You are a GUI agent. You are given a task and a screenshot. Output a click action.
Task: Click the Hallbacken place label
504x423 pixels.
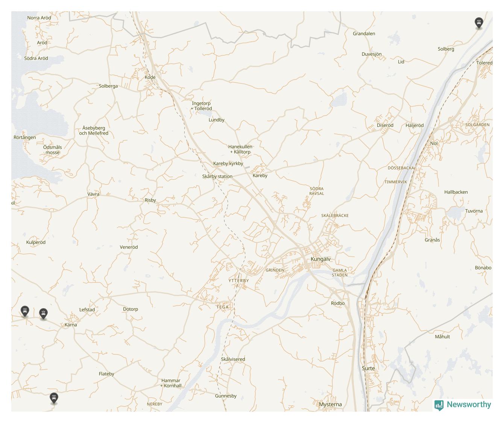(x=456, y=192)
